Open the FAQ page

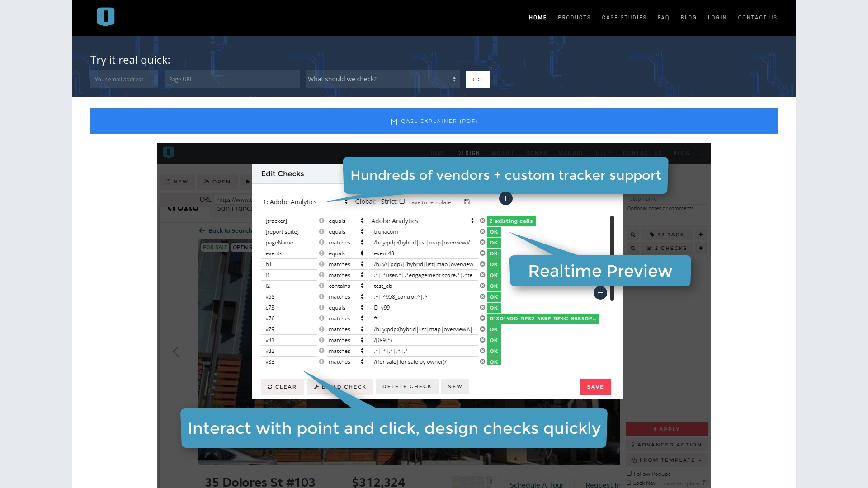point(663,18)
